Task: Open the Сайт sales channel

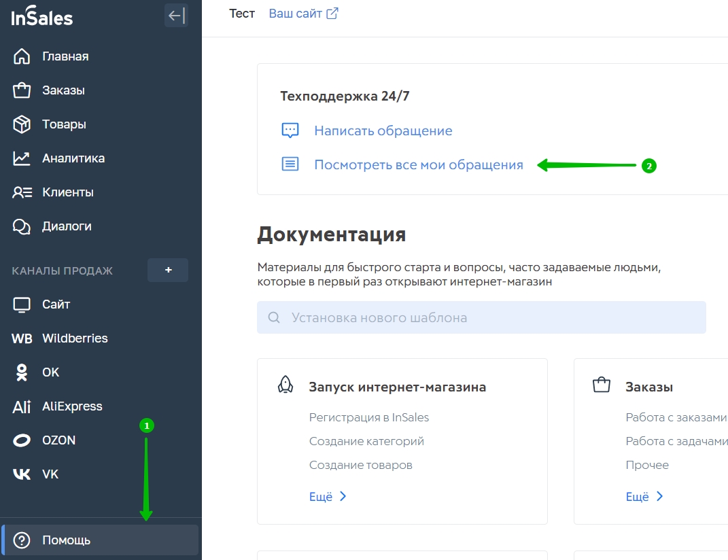Action: 56,304
